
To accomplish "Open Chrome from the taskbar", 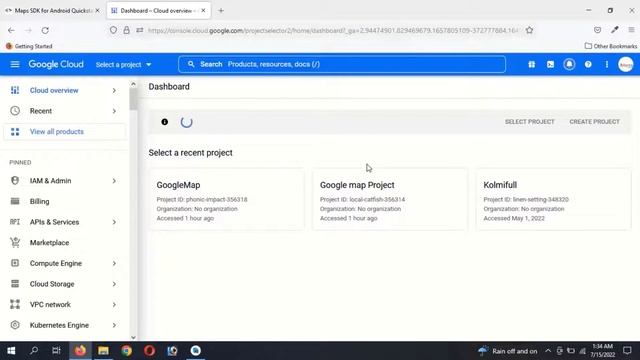I will [127, 351].
